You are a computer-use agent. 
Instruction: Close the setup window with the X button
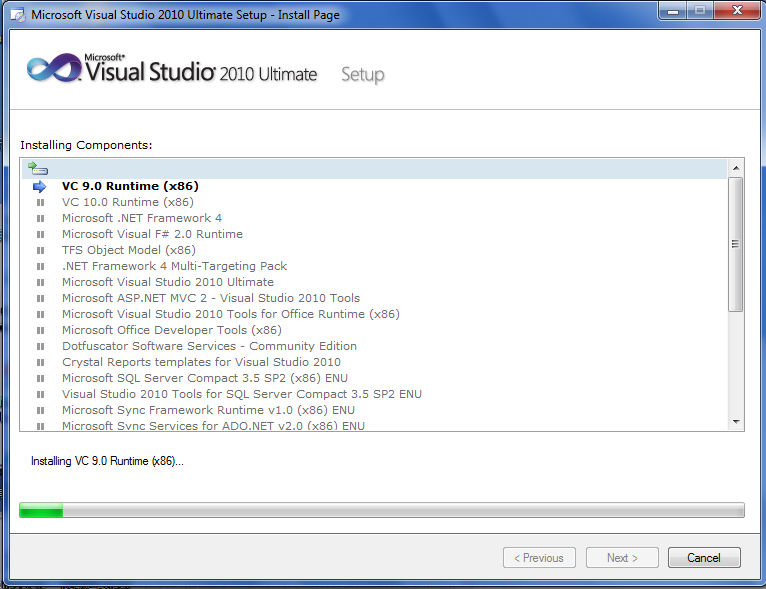pyautogui.click(x=737, y=11)
